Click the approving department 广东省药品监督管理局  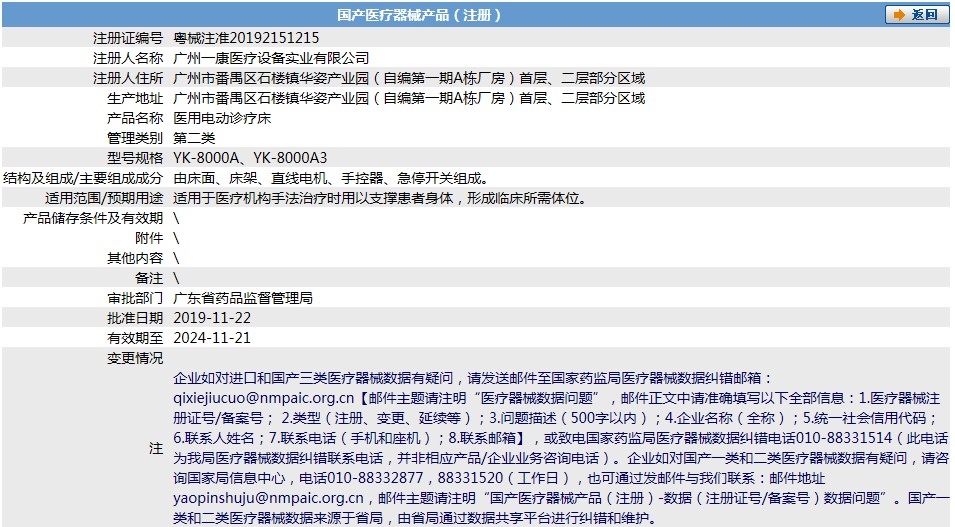tap(242, 298)
